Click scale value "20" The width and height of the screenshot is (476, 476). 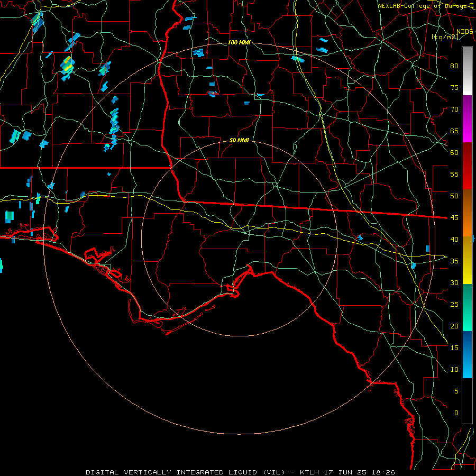tap(454, 326)
